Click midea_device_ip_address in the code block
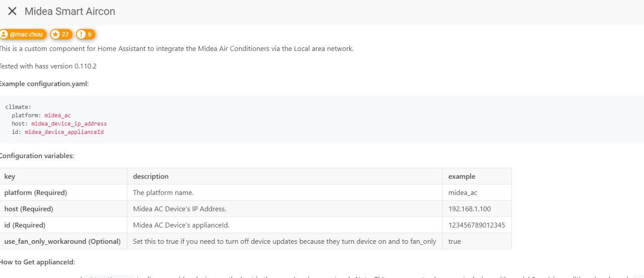Viewport: 644px width, 278px height. [69, 123]
